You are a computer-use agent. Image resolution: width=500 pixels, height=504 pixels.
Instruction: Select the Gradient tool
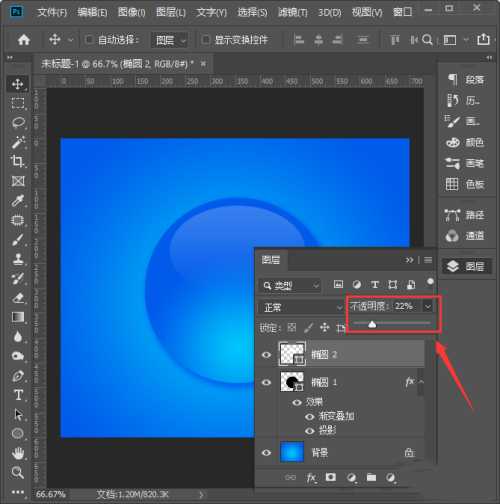pyautogui.click(x=18, y=317)
